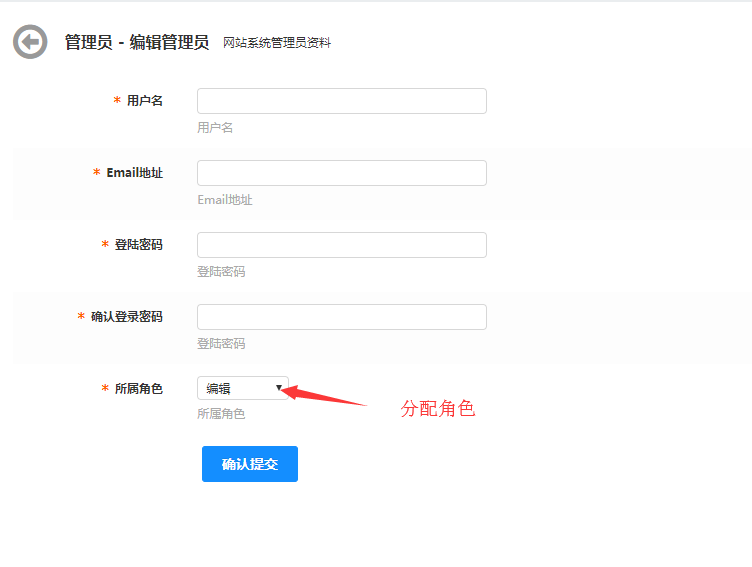The width and height of the screenshot is (752, 567).
Task: Click the 登陆密码 field label
Action: [x=138, y=245]
